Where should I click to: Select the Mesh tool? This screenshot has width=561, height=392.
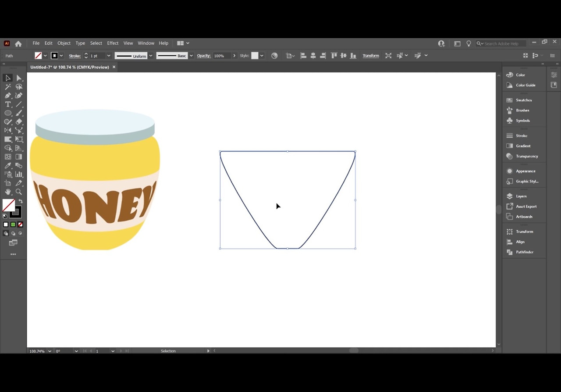(x=8, y=157)
